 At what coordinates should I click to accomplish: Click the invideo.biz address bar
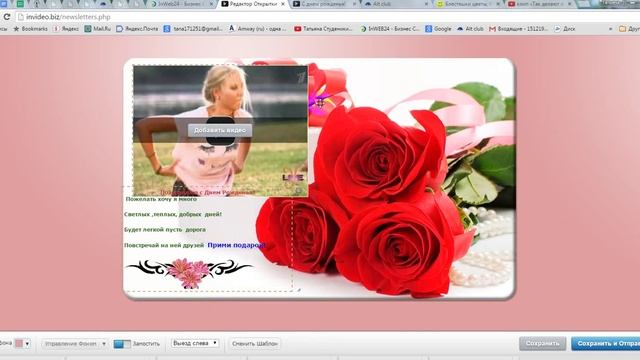click(x=327, y=17)
